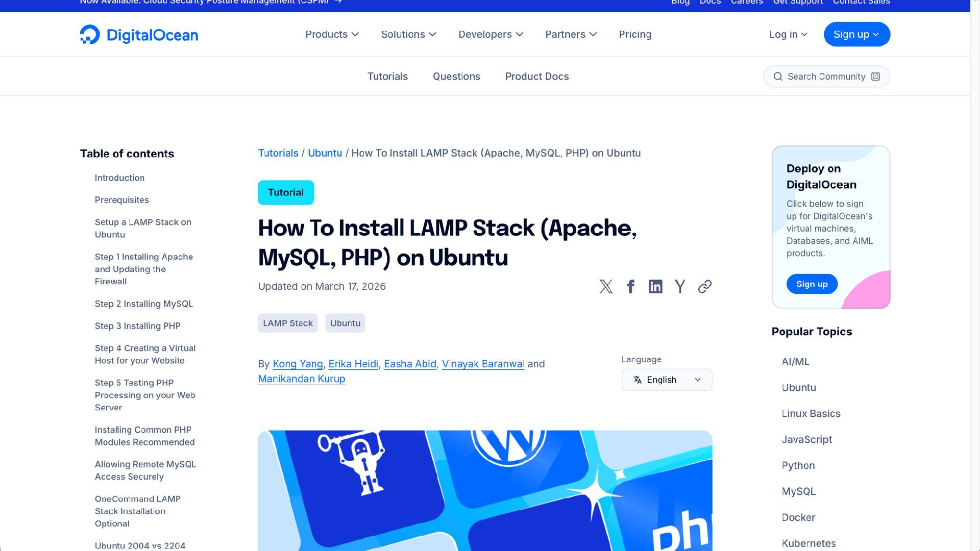Copy article link chain icon

705,287
